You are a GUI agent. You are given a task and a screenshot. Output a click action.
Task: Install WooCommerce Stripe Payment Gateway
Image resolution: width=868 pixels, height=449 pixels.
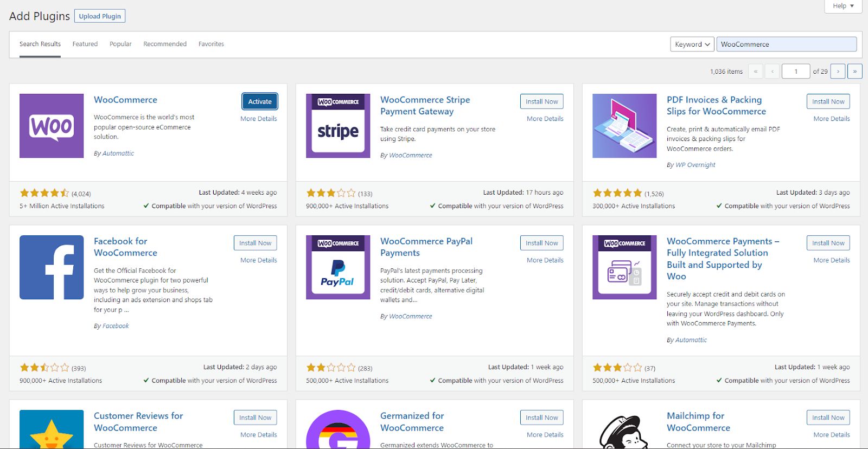541,101
